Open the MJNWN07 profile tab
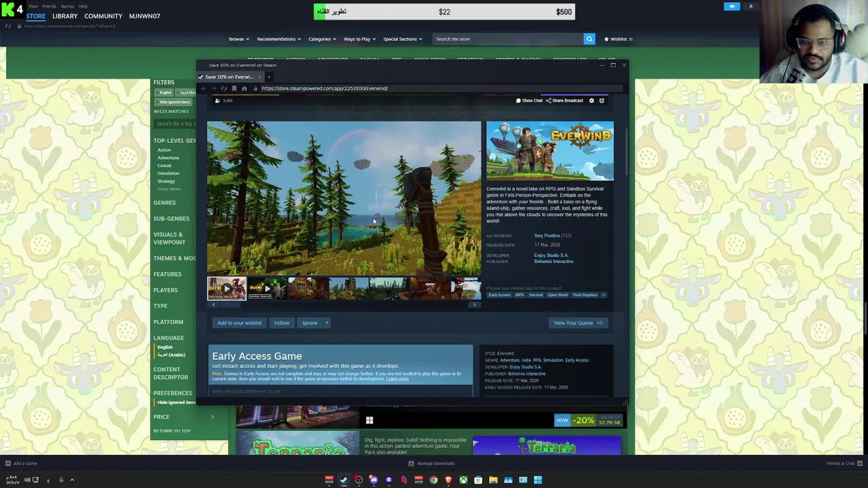 pyautogui.click(x=144, y=16)
